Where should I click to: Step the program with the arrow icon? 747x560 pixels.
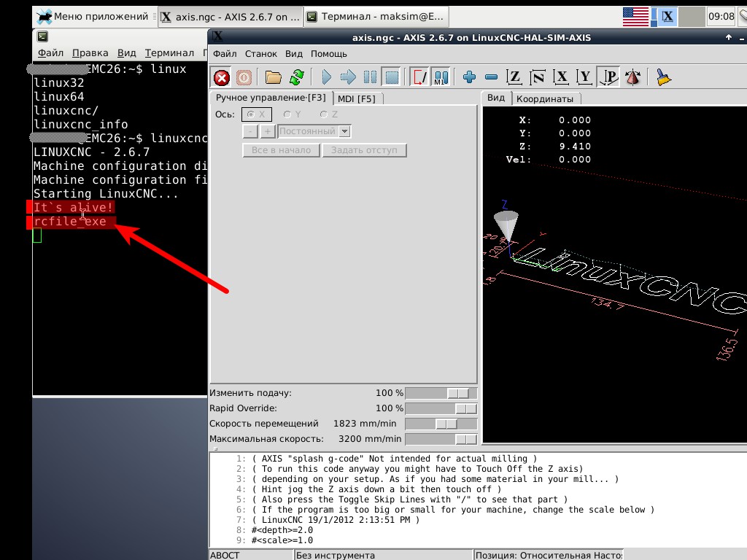(348, 77)
